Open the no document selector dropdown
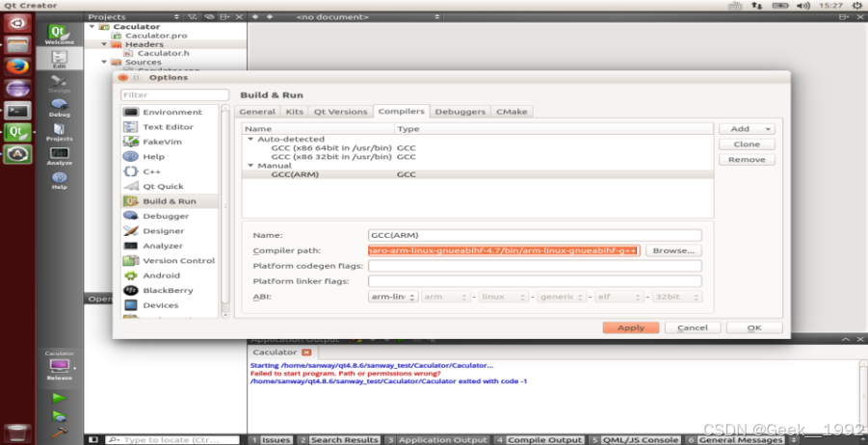Viewport: 868px width, 445px height. pos(367,17)
